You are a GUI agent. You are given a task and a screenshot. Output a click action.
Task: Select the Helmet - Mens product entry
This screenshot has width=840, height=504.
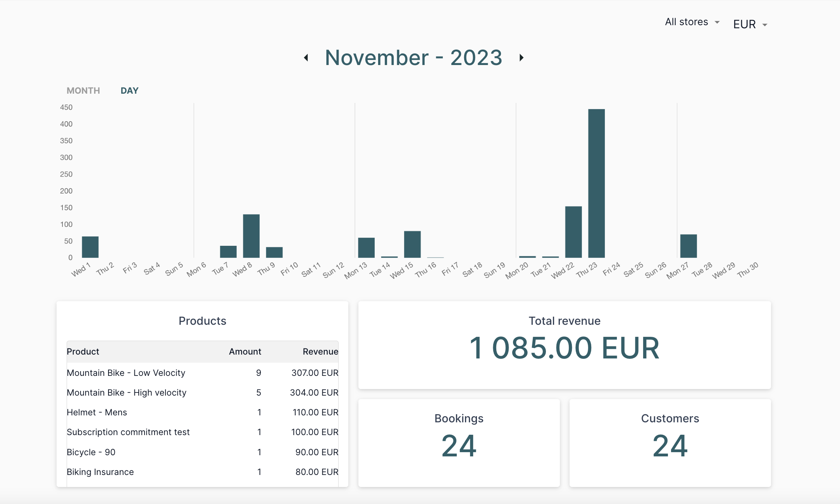pyautogui.click(x=97, y=412)
